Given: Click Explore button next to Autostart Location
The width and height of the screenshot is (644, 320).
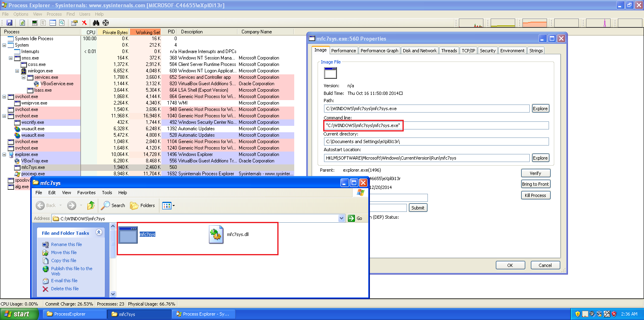Looking at the screenshot, I should (540, 158).
